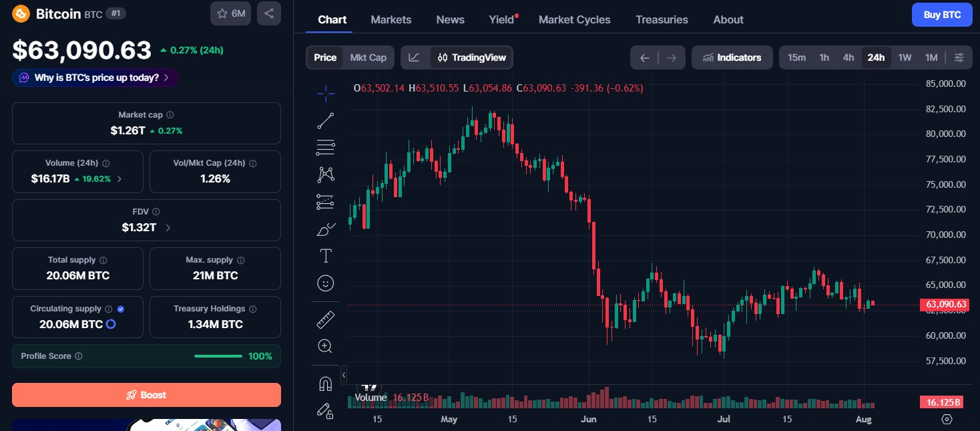Select the ruler measure tool
This screenshot has width=980, height=431.
point(326,319)
